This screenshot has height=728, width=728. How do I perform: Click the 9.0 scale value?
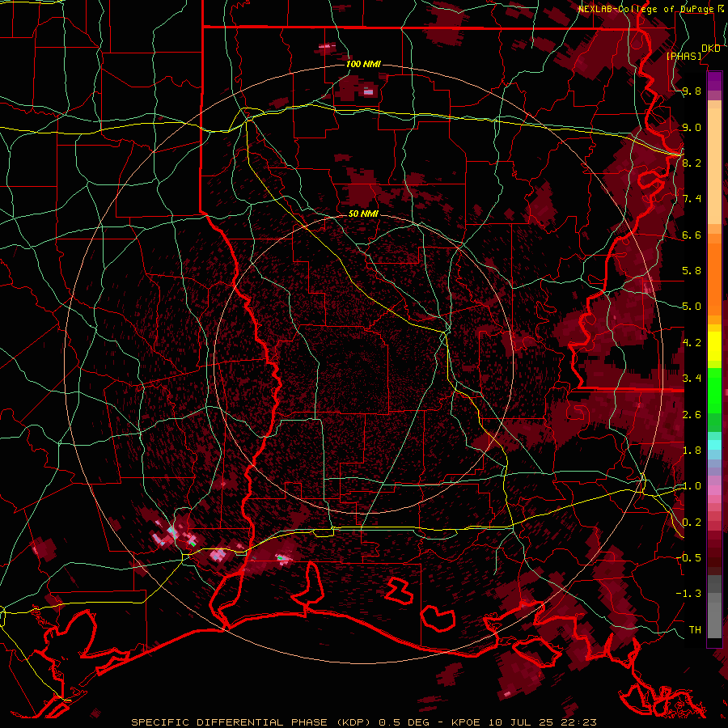coord(692,128)
